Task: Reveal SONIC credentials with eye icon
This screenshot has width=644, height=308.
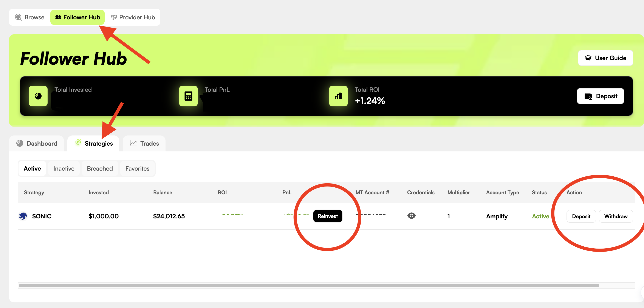Action: click(411, 215)
